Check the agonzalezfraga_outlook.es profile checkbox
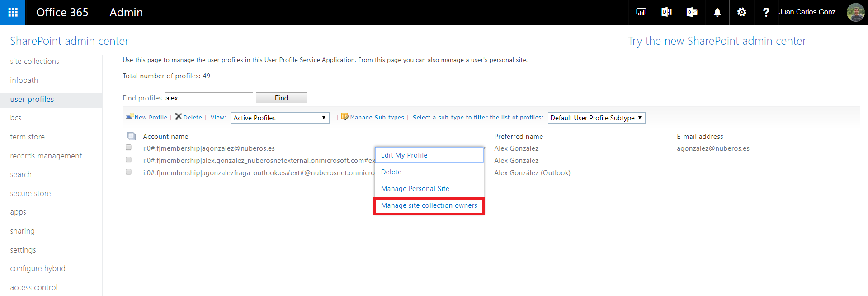The width and height of the screenshot is (868, 296). (129, 172)
